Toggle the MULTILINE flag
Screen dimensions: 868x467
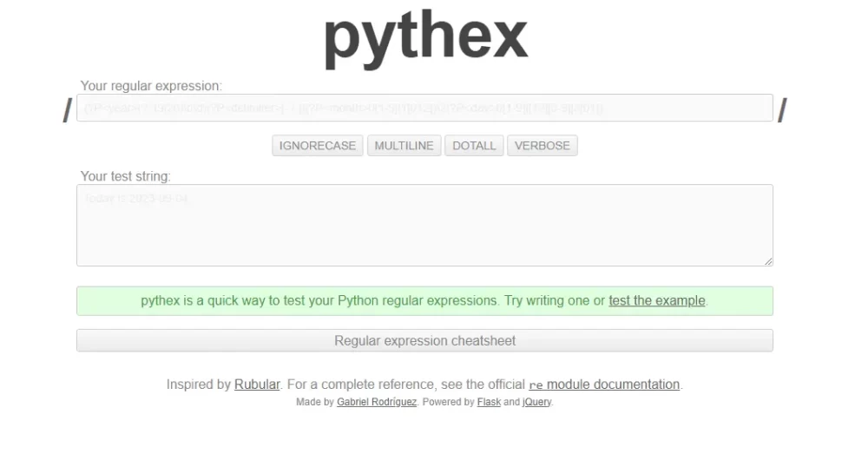pyautogui.click(x=404, y=146)
